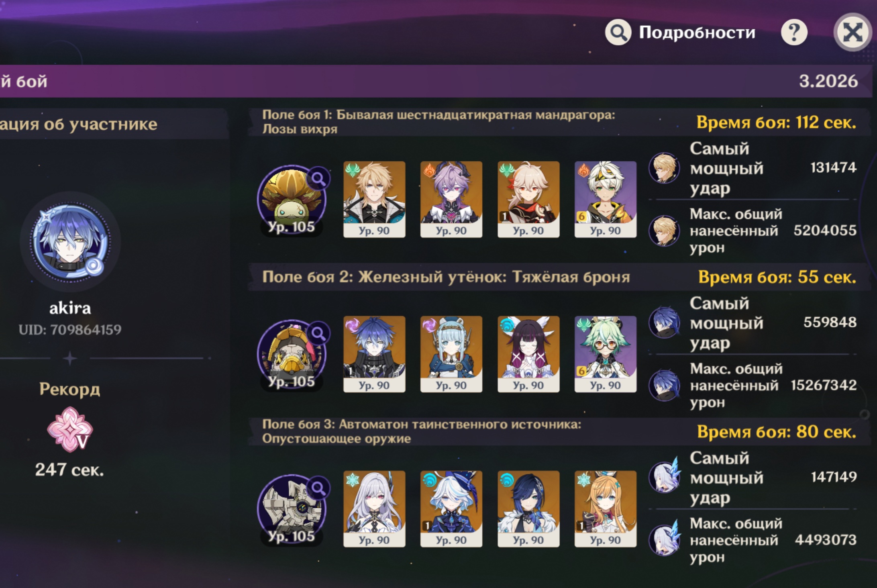Select the purple-haired Pyro character in team 1

[x=451, y=199]
